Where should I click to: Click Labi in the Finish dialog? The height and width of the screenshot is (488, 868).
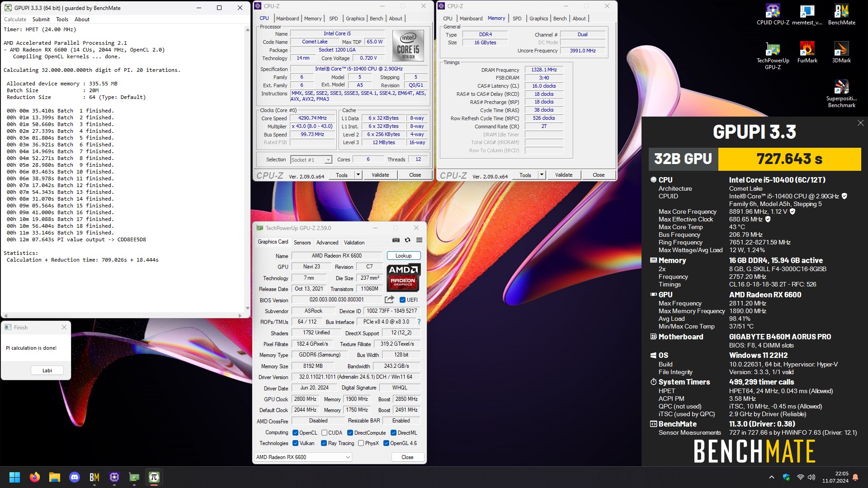47,370
